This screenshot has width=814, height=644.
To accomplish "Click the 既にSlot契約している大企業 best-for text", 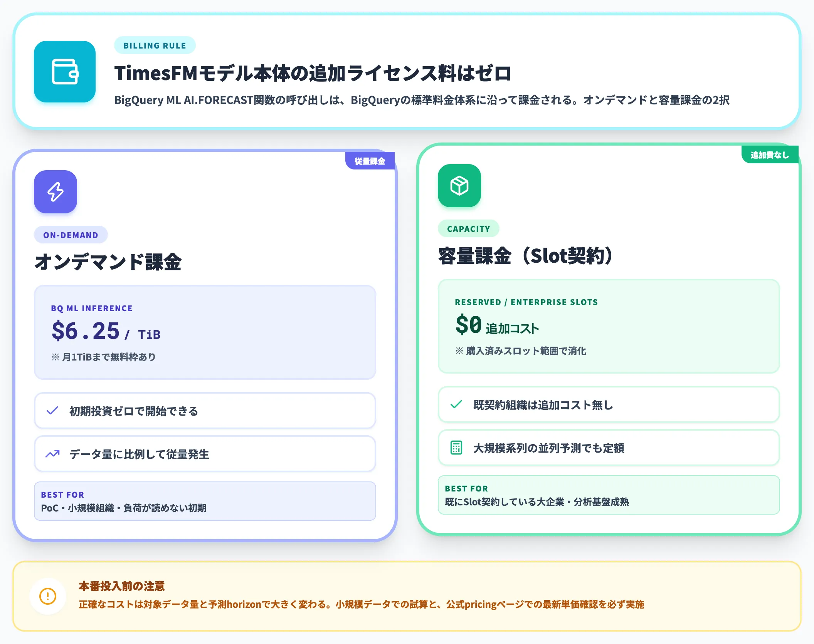I will pos(537,502).
